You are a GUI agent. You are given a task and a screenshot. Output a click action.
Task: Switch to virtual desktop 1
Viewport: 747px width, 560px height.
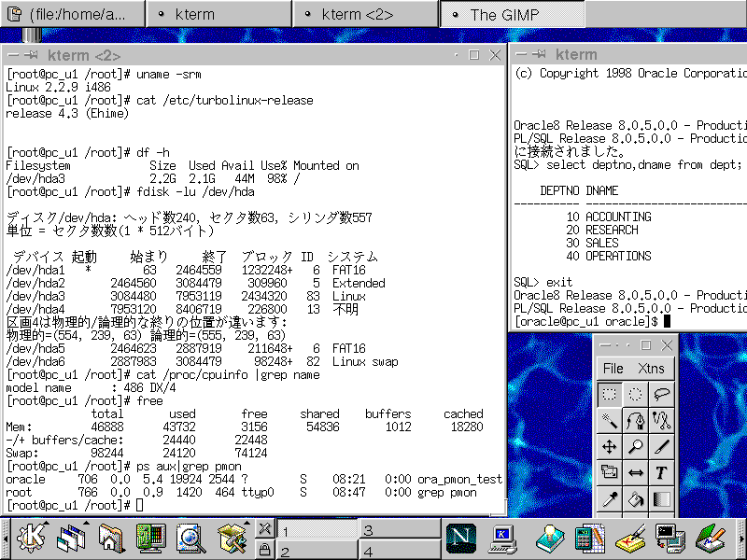pyautogui.click(x=317, y=529)
